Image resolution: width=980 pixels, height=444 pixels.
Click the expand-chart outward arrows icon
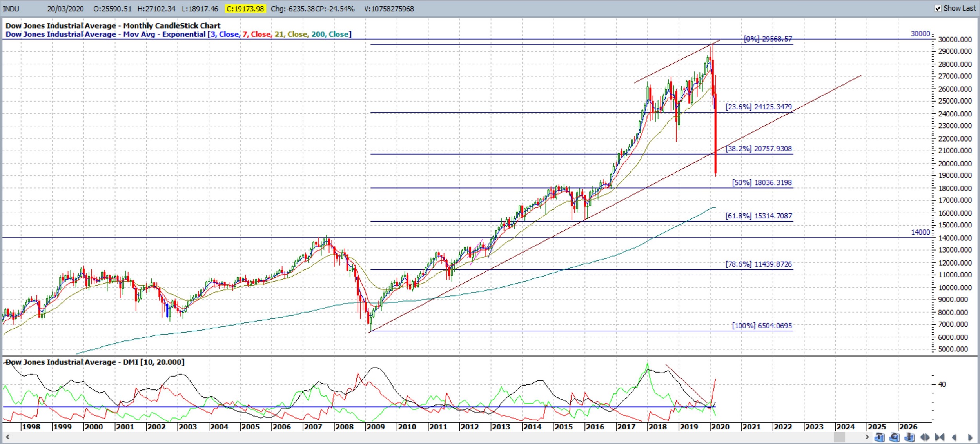[x=925, y=437]
